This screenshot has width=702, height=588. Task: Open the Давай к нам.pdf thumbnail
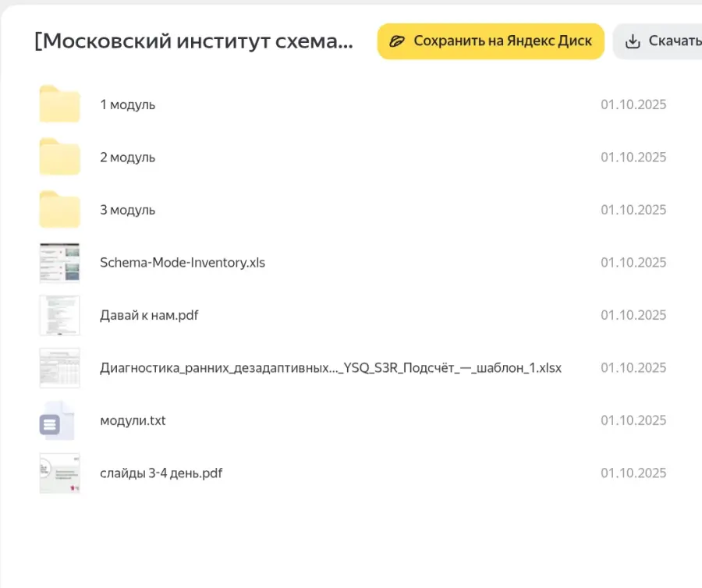click(59, 315)
